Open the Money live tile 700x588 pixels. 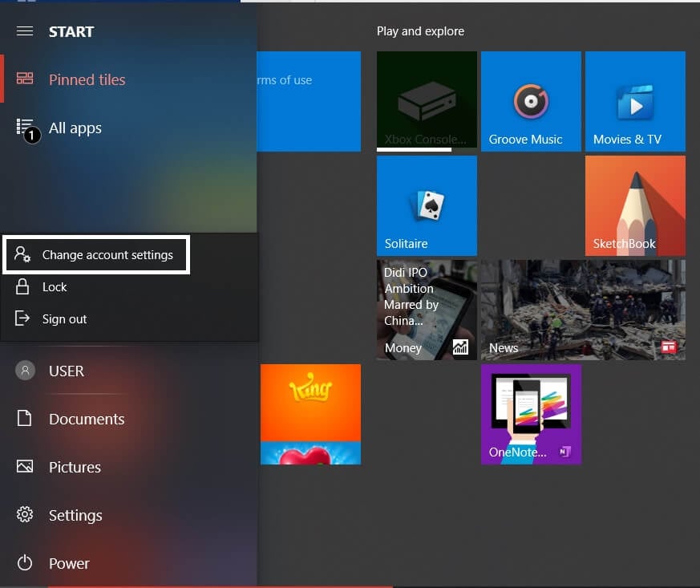pos(427,310)
